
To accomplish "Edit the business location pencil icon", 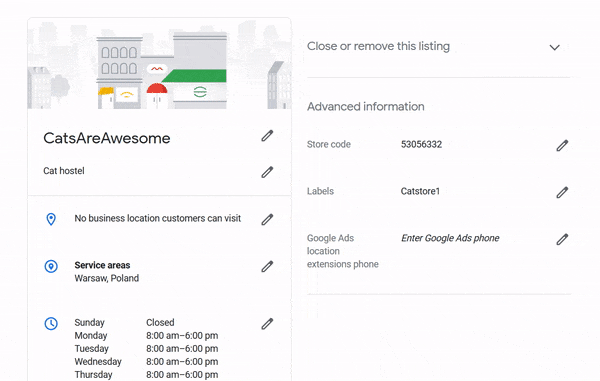I will 267,220.
